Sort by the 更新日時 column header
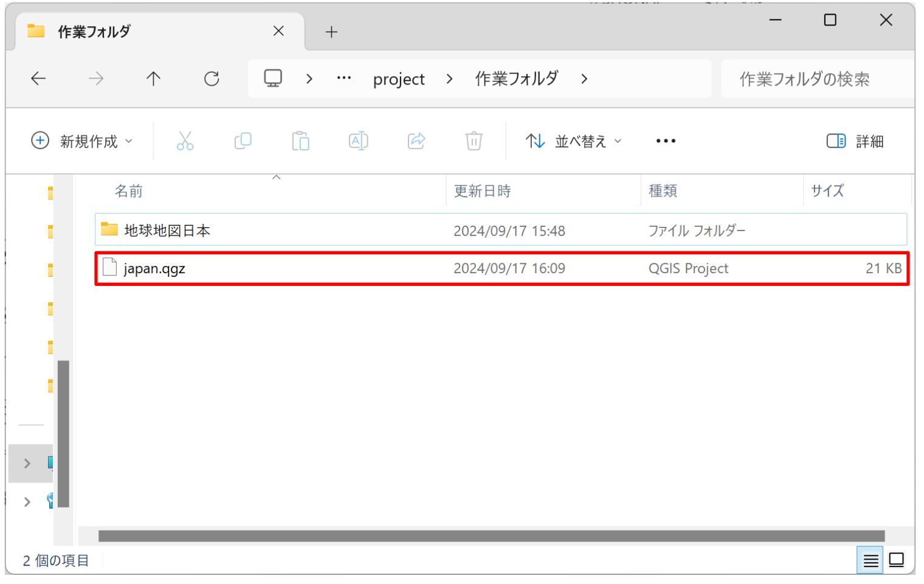 [x=483, y=191]
